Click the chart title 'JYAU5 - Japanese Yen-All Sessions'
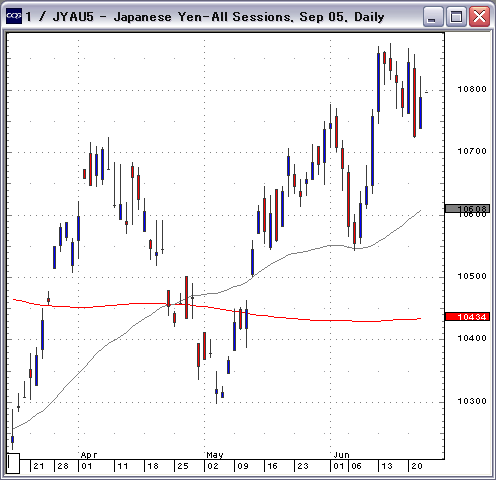 172,17
